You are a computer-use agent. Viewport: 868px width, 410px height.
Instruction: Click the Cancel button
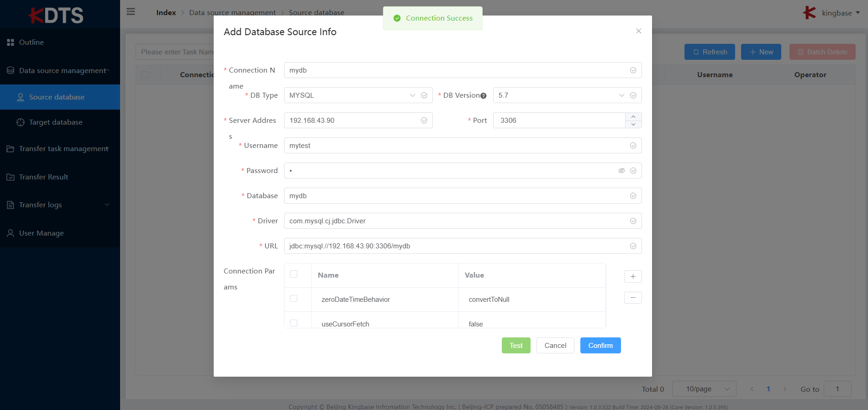coord(555,346)
